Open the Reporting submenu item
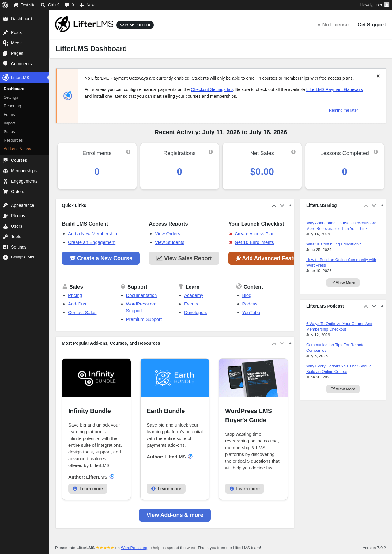 tap(12, 106)
